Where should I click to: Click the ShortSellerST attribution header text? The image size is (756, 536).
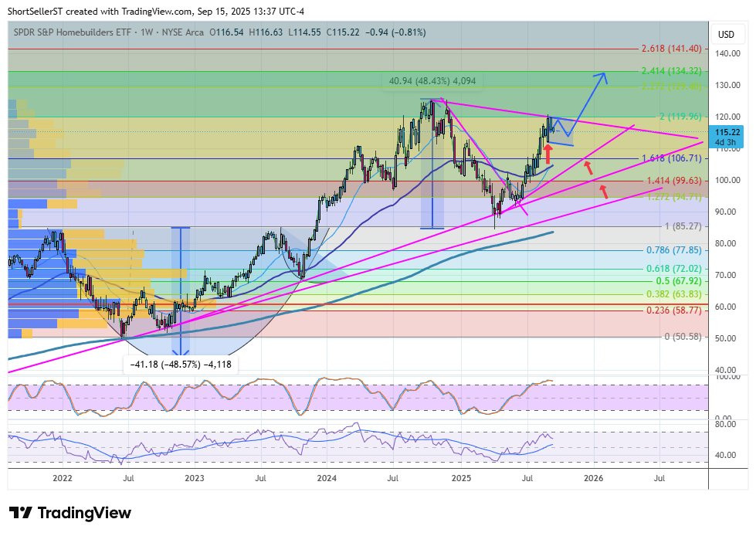(156, 12)
